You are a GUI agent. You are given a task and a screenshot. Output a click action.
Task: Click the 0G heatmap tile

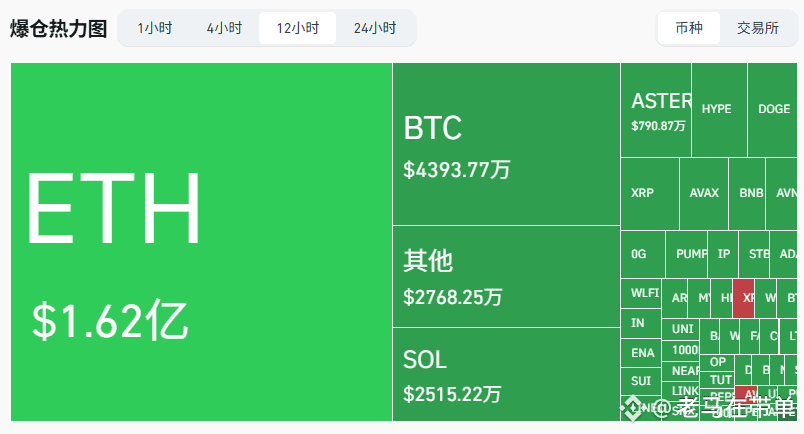643,254
